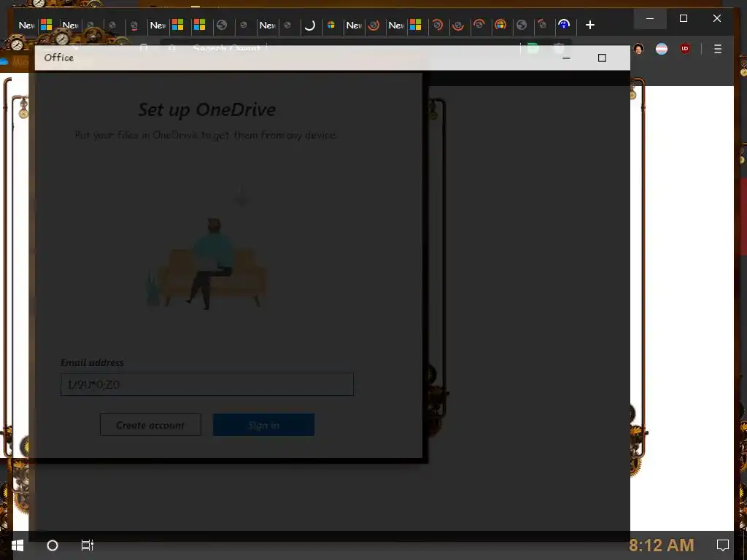
Task: Switch to the active tab with blue icon
Action: tap(564, 25)
